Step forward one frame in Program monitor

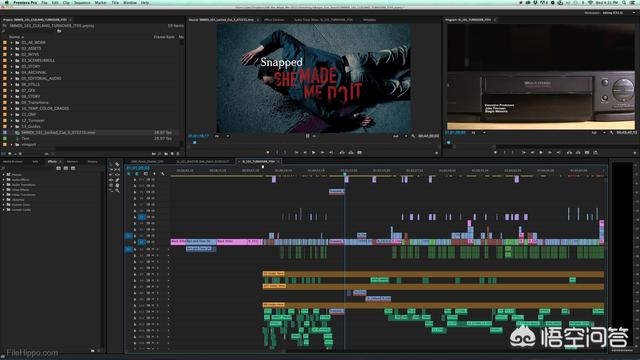(550, 153)
